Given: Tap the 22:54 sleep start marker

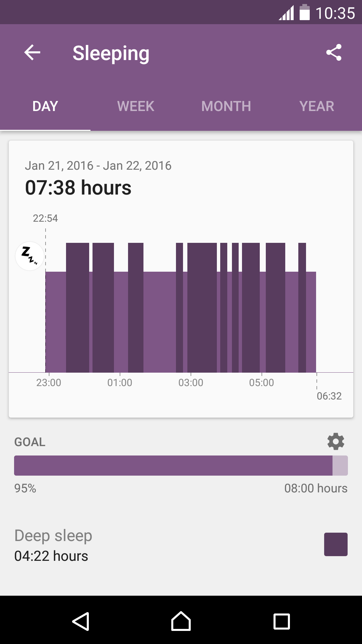Looking at the screenshot, I should click(45, 218).
